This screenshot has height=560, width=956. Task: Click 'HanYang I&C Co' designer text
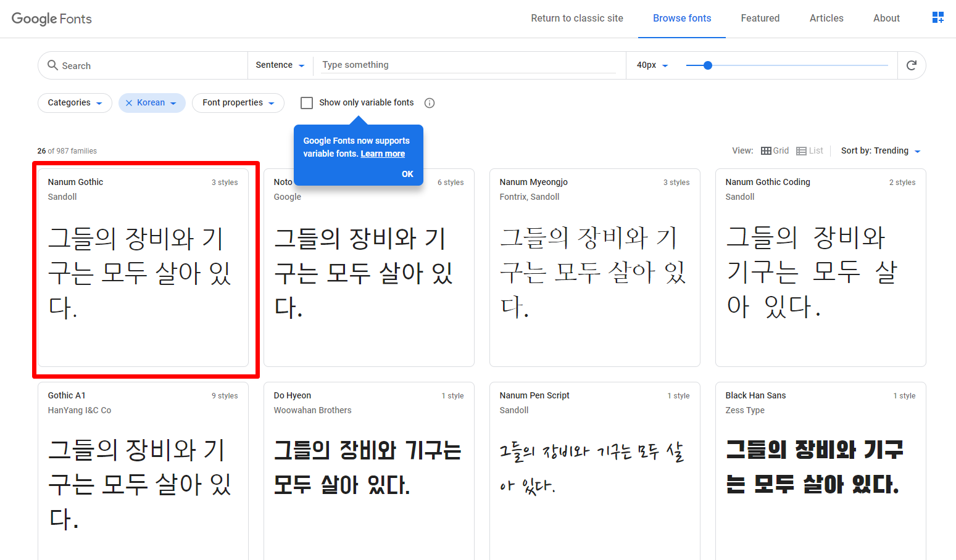point(80,410)
